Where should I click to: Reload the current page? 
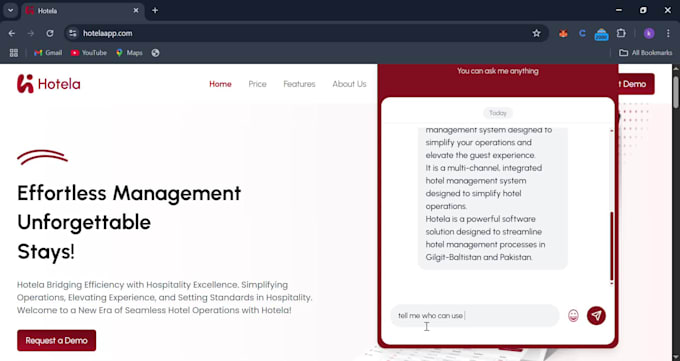click(x=50, y=33)
